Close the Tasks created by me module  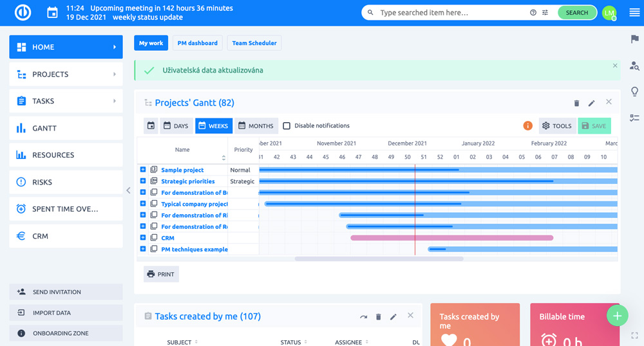(410, 315)
